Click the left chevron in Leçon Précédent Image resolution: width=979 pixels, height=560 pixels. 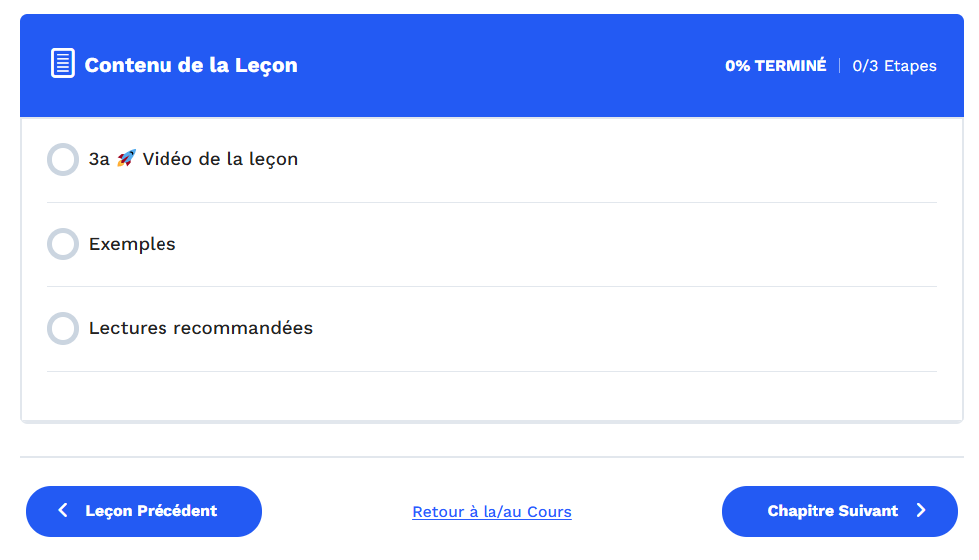pyautogui.click(x=63, y=511)
